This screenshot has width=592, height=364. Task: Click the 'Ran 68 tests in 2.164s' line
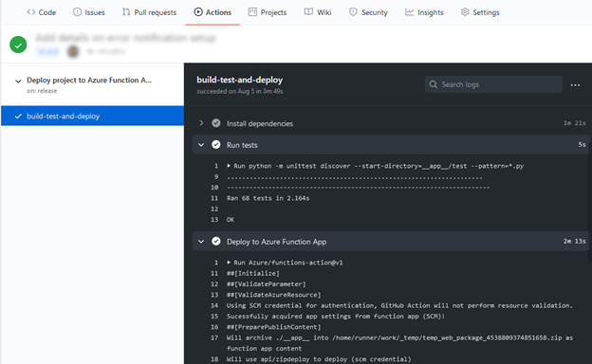pos(268,198)
